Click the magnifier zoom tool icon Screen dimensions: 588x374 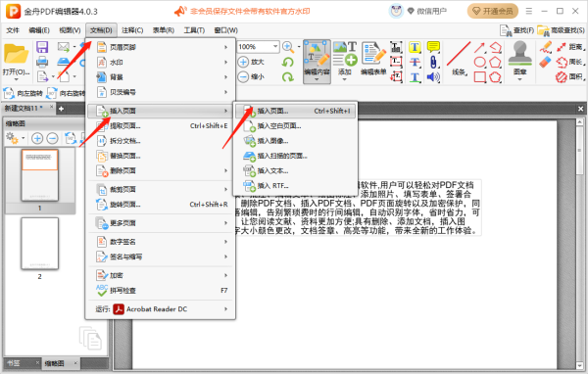pos(287,47)
